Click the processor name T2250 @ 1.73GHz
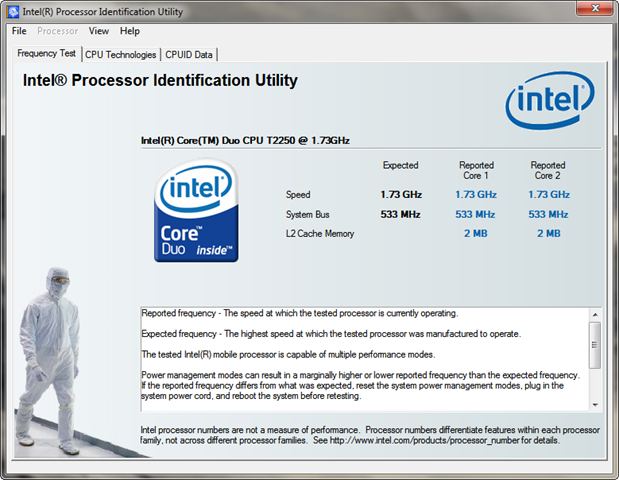The height and width of the screenshot is (480, 619). [x=245, y=141]
